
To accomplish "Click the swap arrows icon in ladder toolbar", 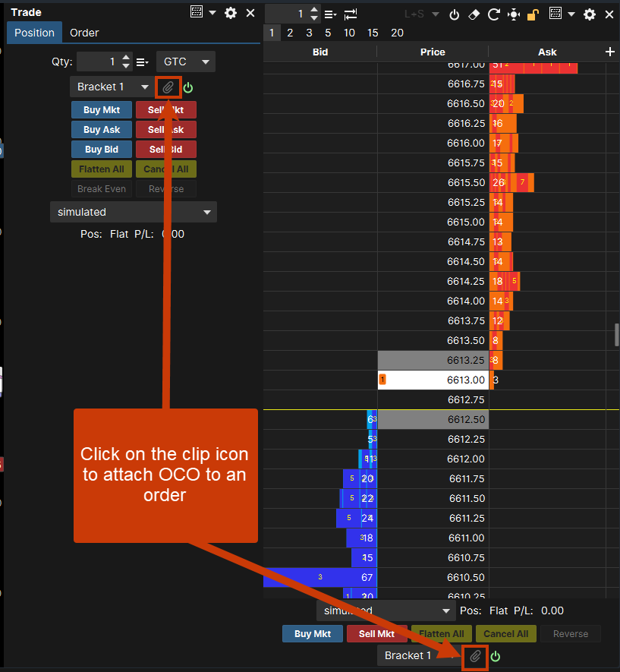I will click(x=351, y=14).
